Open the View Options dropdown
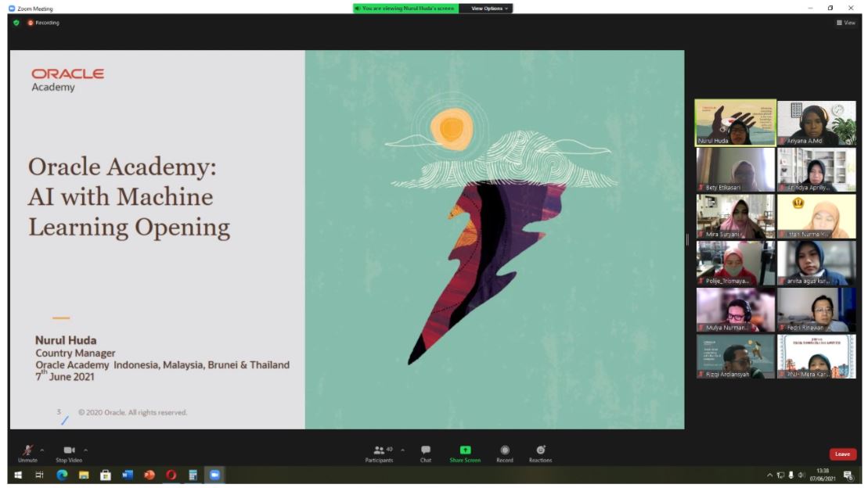Viewport: 868px width, 488px height. [491, 9]
